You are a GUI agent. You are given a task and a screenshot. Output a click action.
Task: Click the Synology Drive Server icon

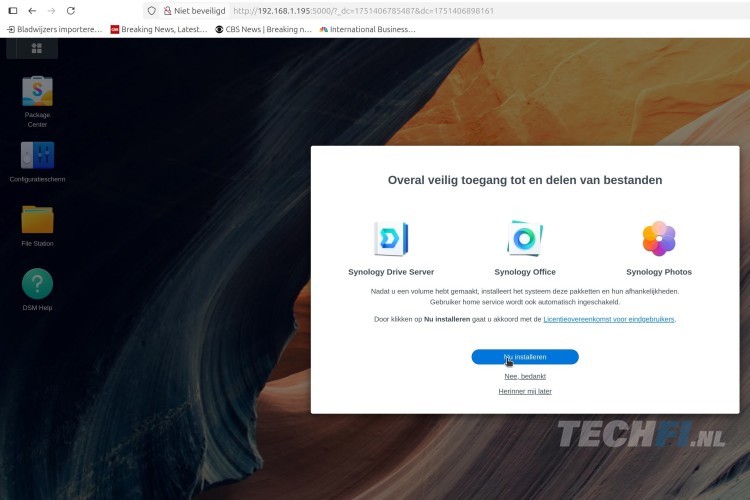pyautogui.click(x=391, y=238)
